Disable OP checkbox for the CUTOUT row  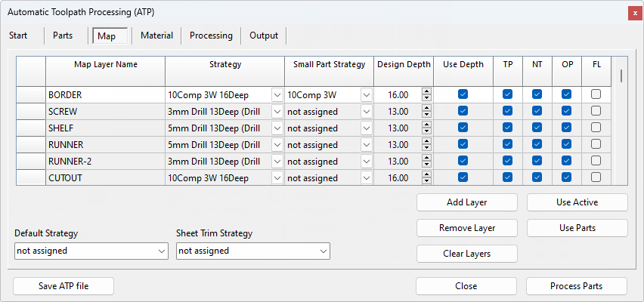click(x=567, y=178)
